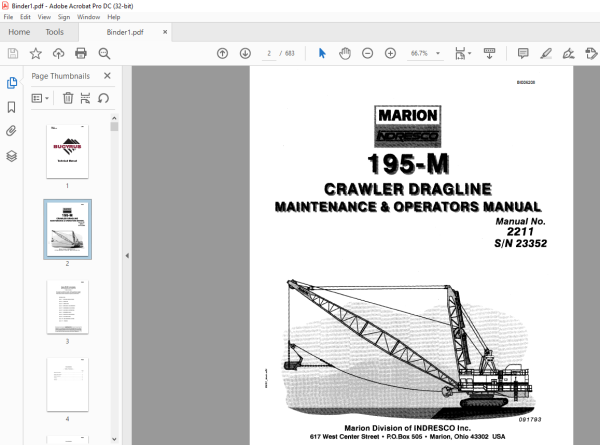Zoom in with the plus button

point(390,53)
